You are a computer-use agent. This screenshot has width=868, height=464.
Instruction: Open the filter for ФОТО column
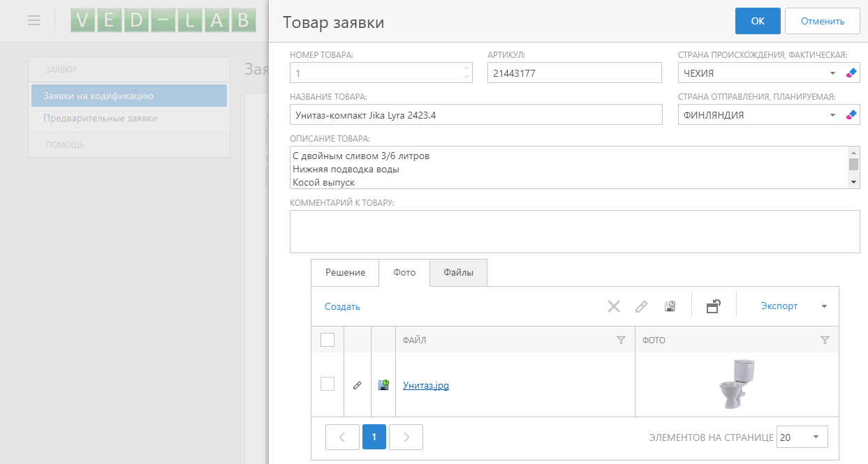click(x=825, y=340)
